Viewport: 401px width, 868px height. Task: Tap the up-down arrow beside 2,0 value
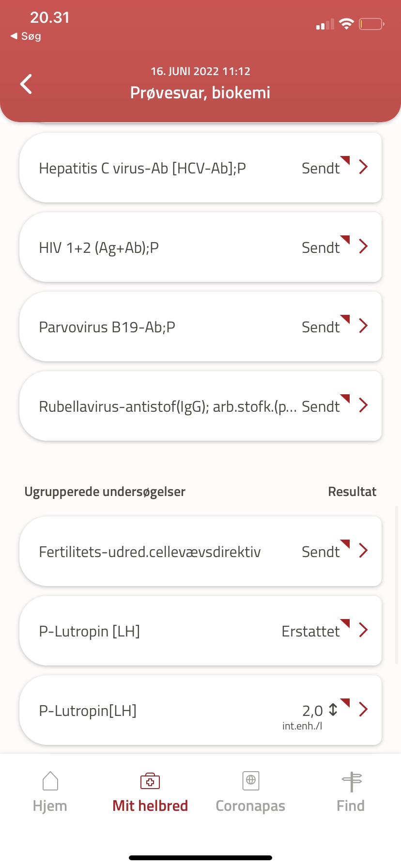[333, 710]
